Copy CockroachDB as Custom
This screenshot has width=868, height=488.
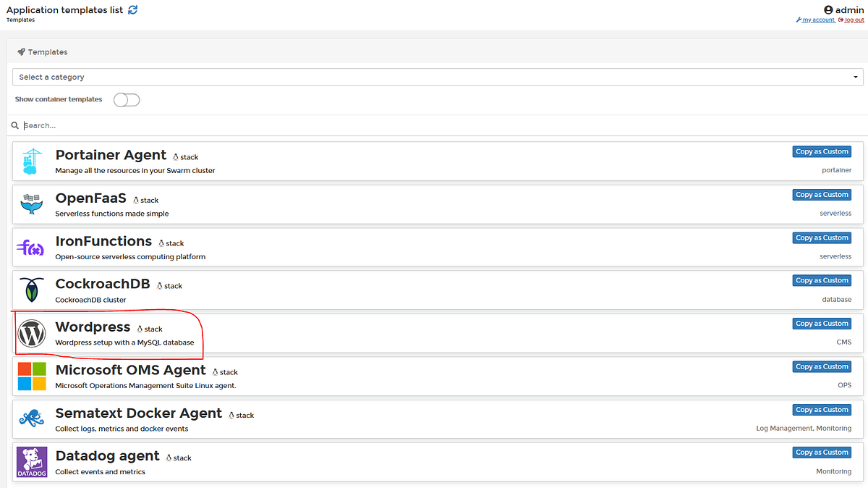tap(822, 280)
